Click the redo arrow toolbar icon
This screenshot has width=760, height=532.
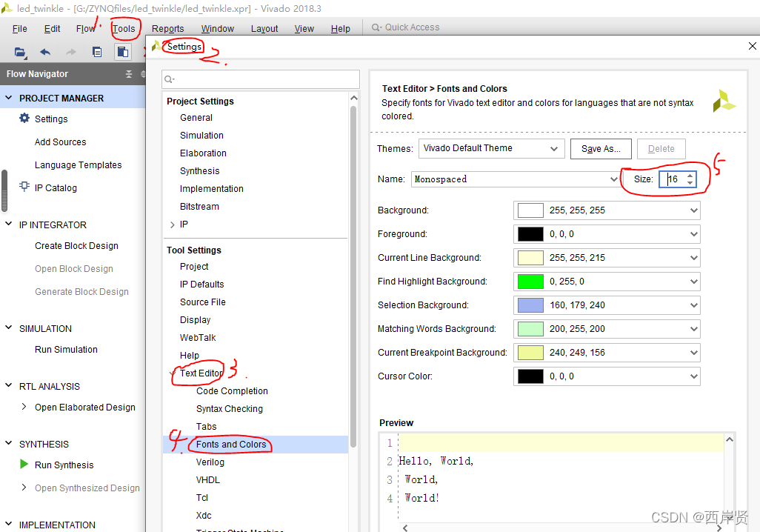point(71,52)
